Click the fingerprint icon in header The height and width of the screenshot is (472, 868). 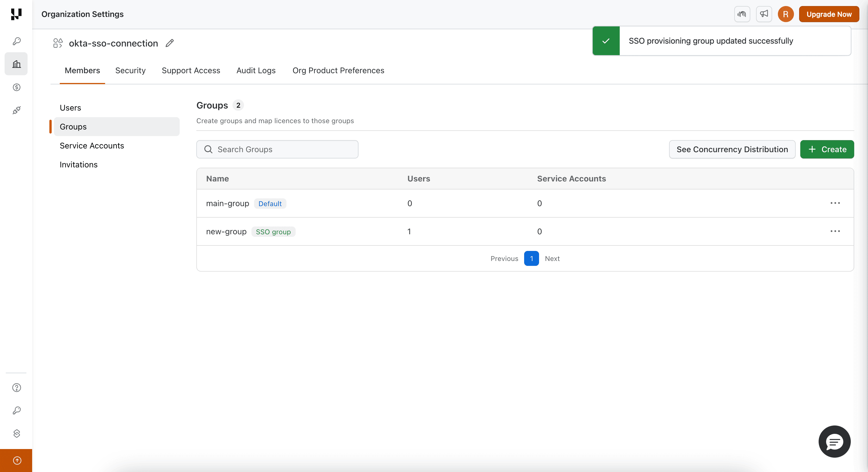[x=742, y=14]
